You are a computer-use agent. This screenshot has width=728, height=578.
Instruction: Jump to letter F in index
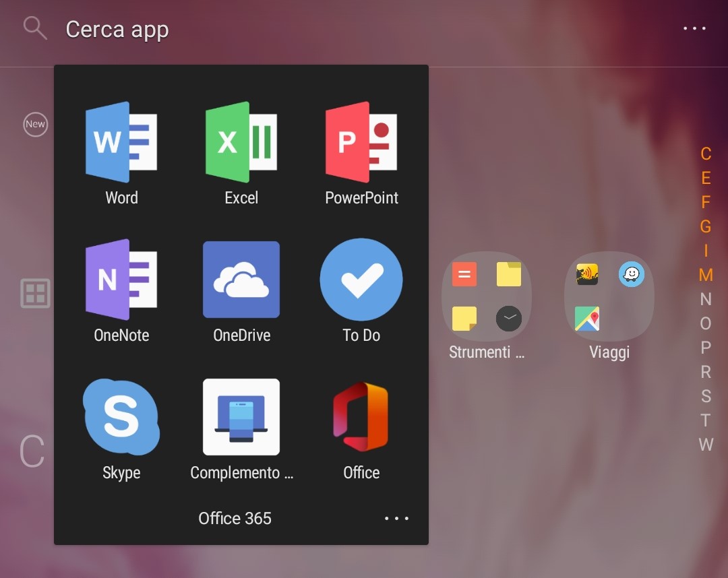click(706, 202)
